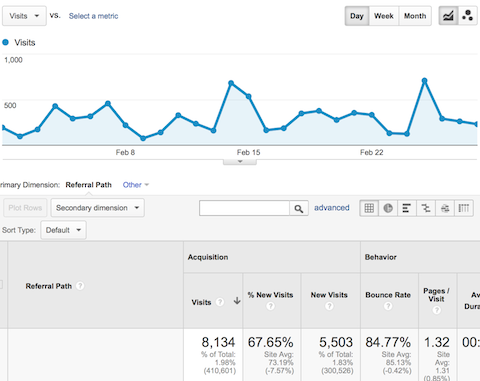Click % New Visits help icon
This screenshot has width=480, height=381.
coord(271,306)
